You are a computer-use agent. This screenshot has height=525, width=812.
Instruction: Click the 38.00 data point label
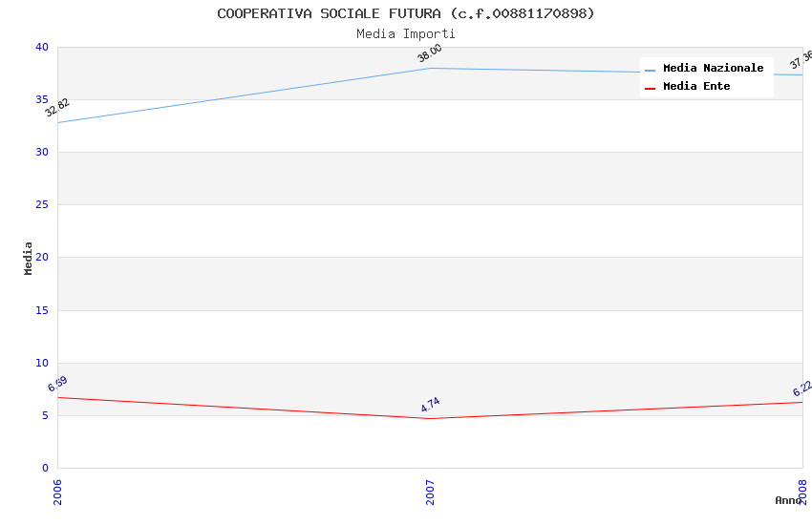(430, 53)
